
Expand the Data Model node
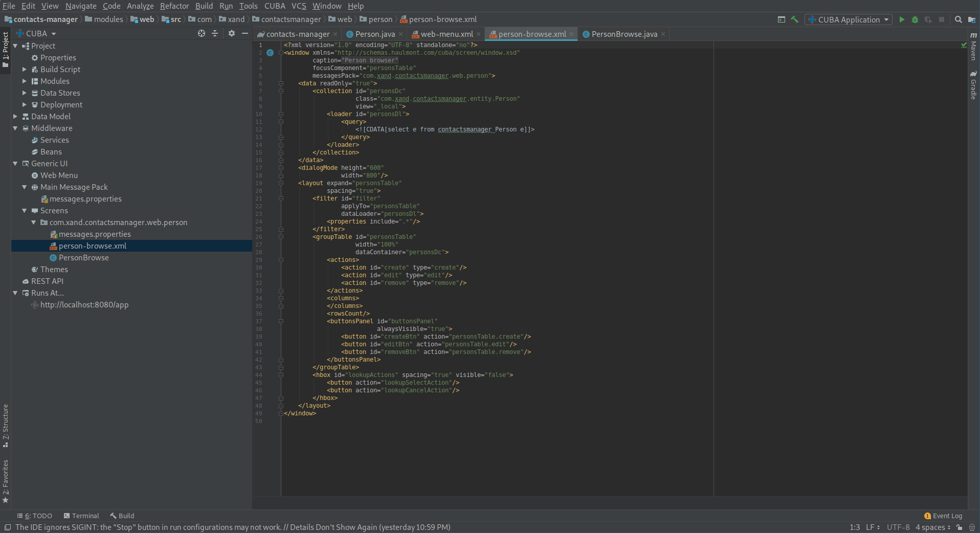click(x=15, y=117)
